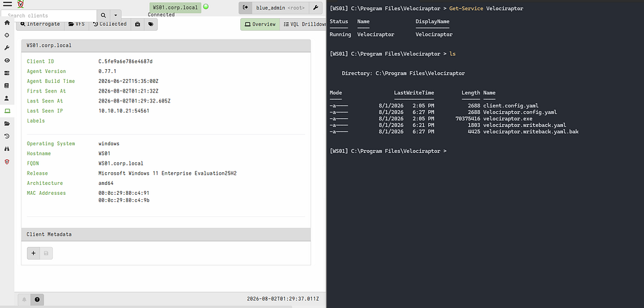The width and height of the screenshot is (644, 308).
Task: Open Virtual Filesystem folder icon in sidebar
Action: pyautogui.click(x=7, y=124)
